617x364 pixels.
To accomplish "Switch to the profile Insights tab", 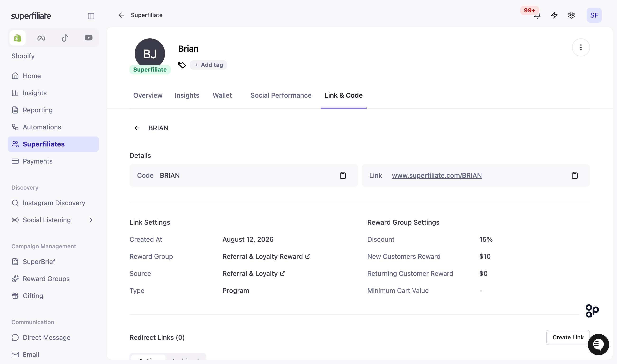I will [x=187, y=96].
